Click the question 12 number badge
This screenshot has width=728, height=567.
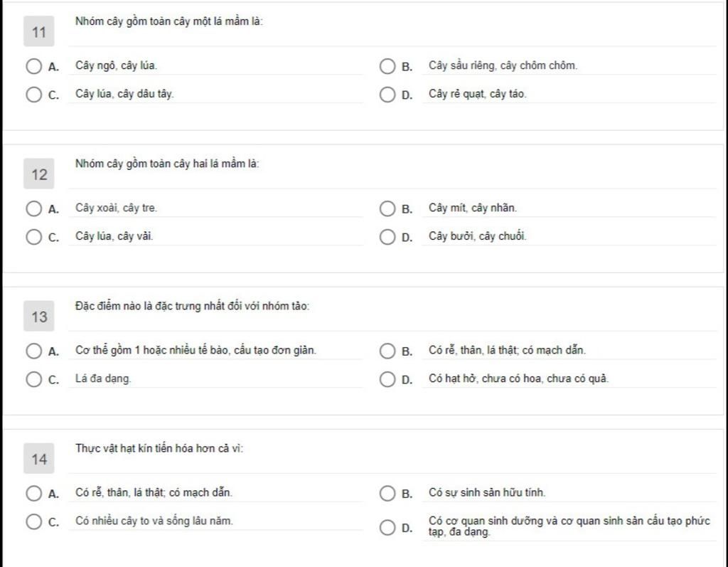[39, 175]
